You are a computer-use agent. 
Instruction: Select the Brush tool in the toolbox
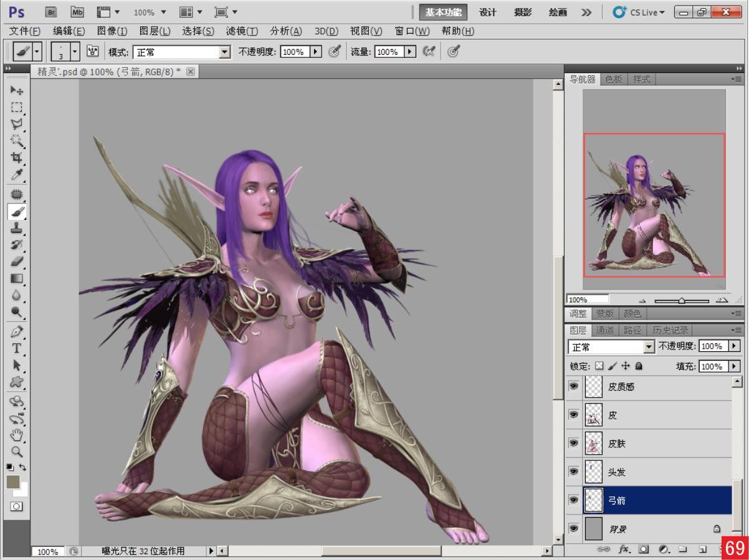[x=17, y=212]
